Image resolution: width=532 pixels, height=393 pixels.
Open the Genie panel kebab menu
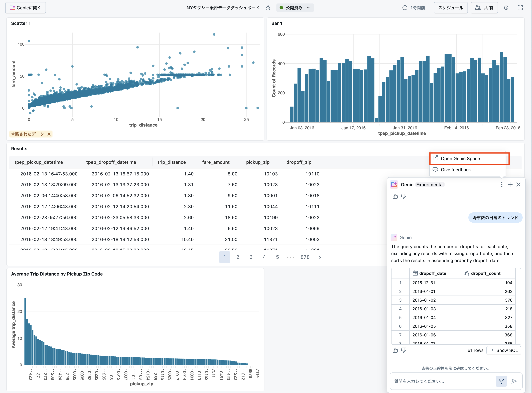click(x=501, y=185)
